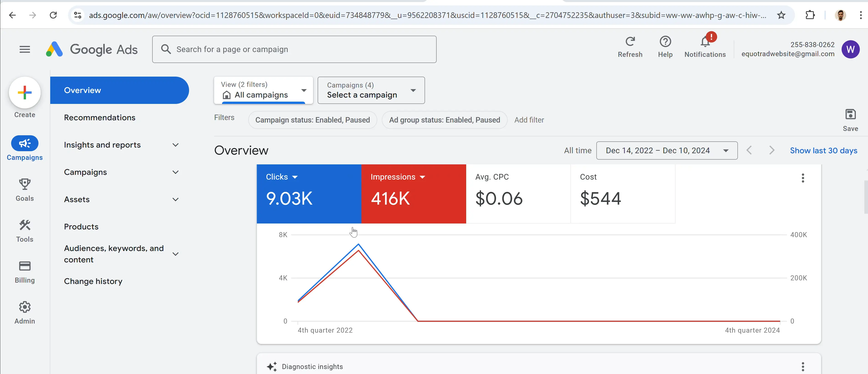Open the hamburger navigation menu
868x374 pixels.
pyautogui.click(x=25, y=49)
